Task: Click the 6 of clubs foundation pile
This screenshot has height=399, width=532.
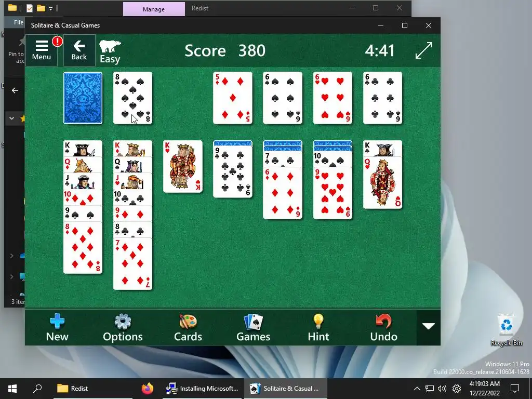Action: point(382,98)
